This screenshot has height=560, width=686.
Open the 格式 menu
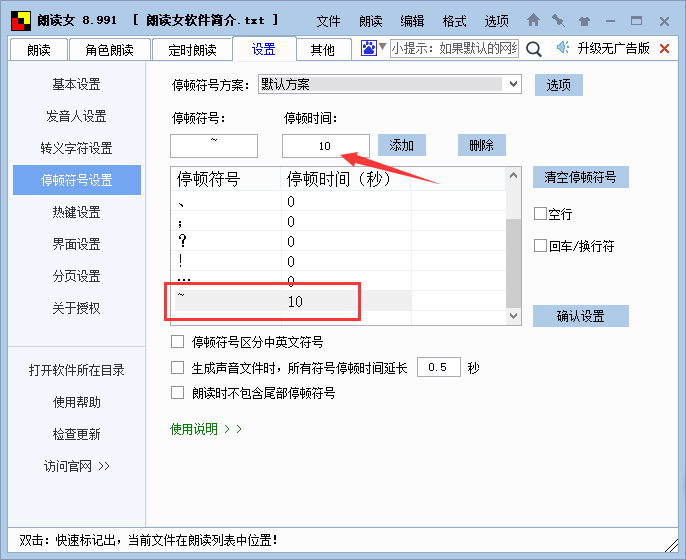point(454,21)
